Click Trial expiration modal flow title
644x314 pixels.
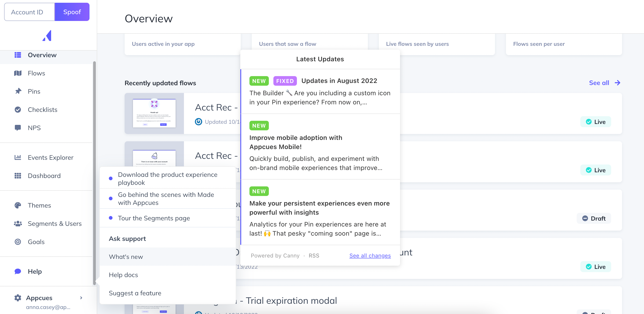coord(291,301)
